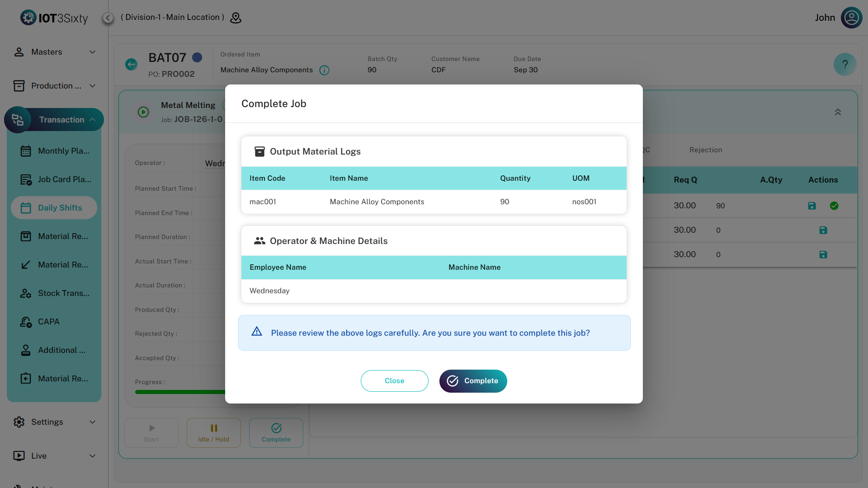Click the green check in first row
The width and height of the screenshot is (868, 488).
[834, 206]
